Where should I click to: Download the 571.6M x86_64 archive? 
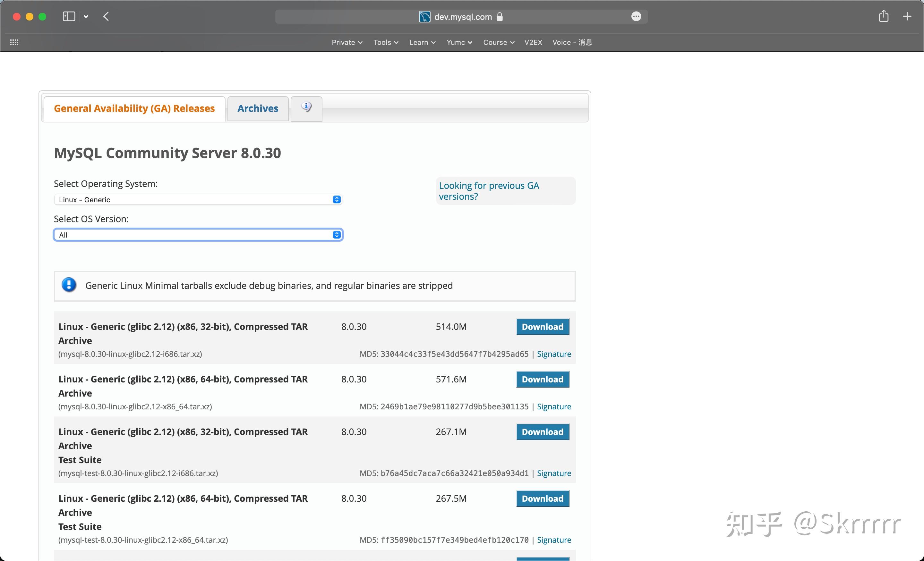542,379
